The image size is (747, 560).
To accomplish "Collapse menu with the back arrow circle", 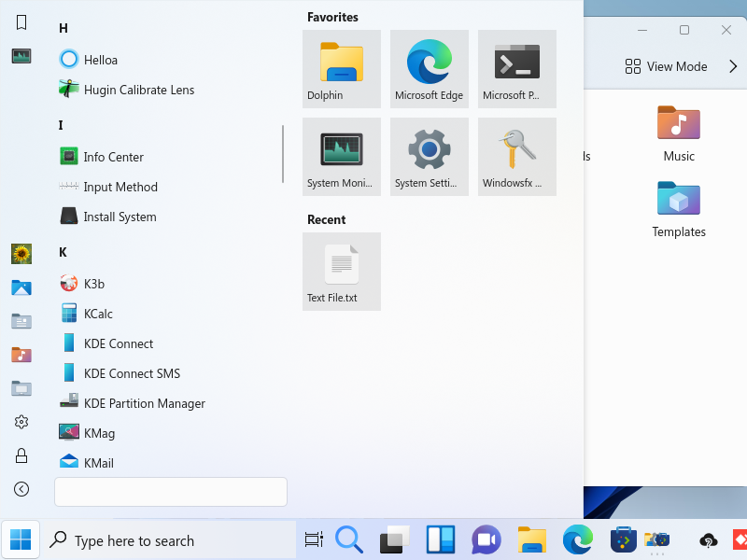I will tap(21, 489).
